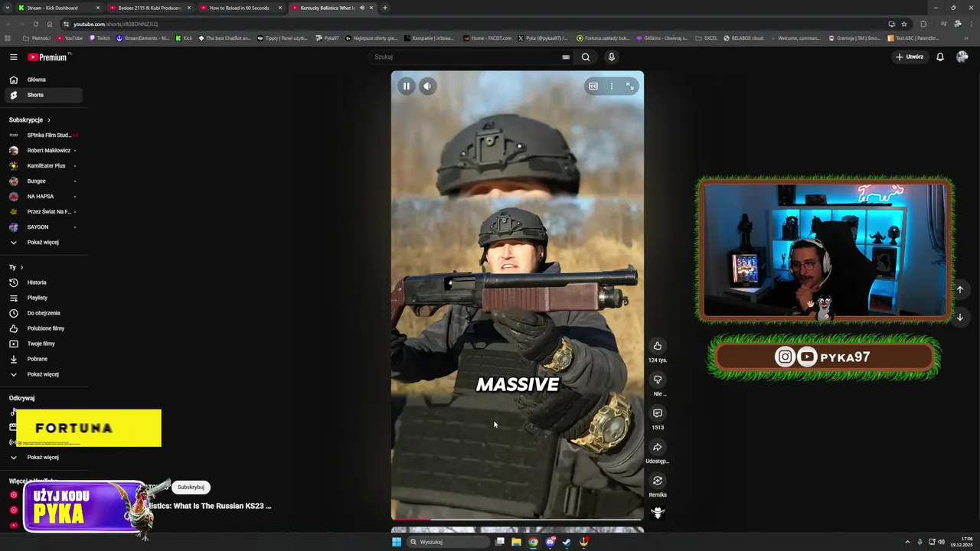Screen dimensions: 980x551
Task: Open the three-dot options on the Short
Action: click(611, 86)
